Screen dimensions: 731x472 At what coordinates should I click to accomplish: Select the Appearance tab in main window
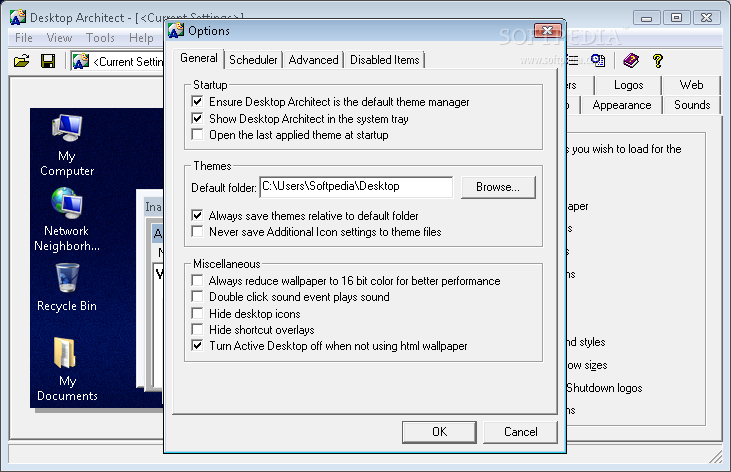tap(621, 105)
